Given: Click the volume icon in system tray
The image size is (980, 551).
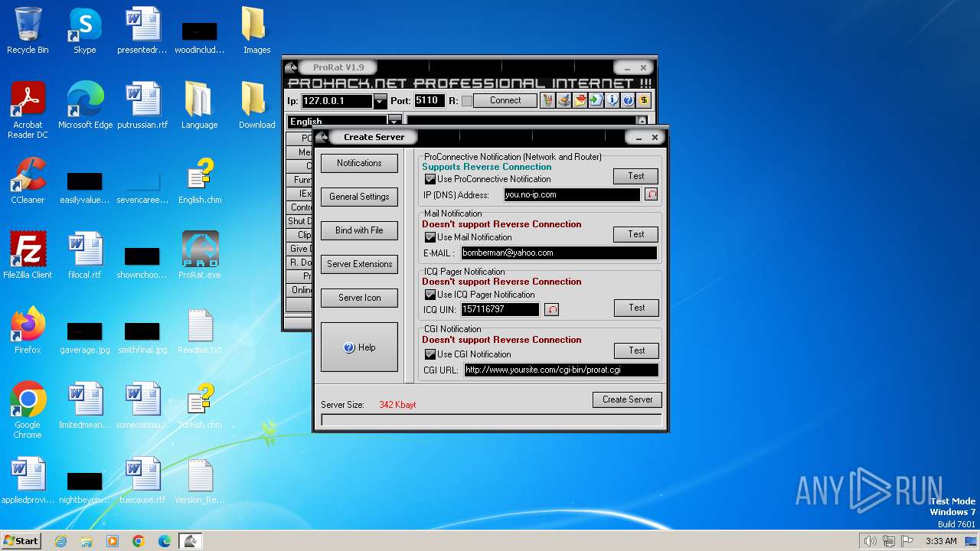Looking at the screenshot, I should 870,541.
